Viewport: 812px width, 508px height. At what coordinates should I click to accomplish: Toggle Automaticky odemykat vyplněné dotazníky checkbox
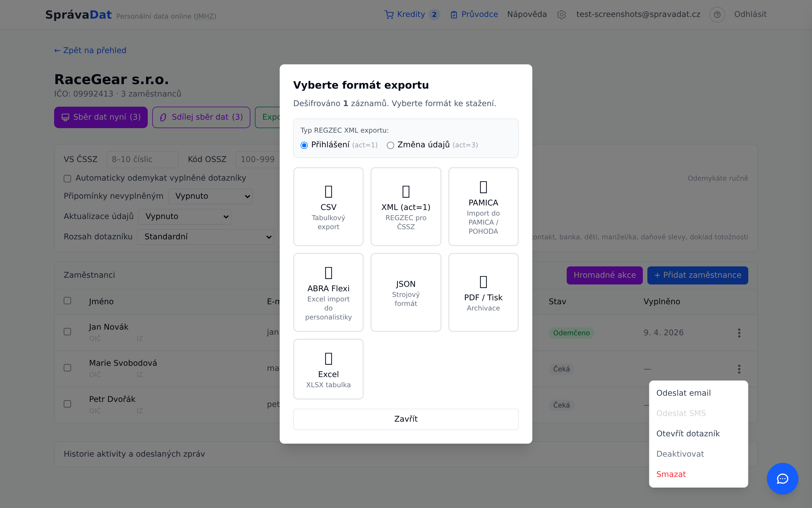click(67, 178)
